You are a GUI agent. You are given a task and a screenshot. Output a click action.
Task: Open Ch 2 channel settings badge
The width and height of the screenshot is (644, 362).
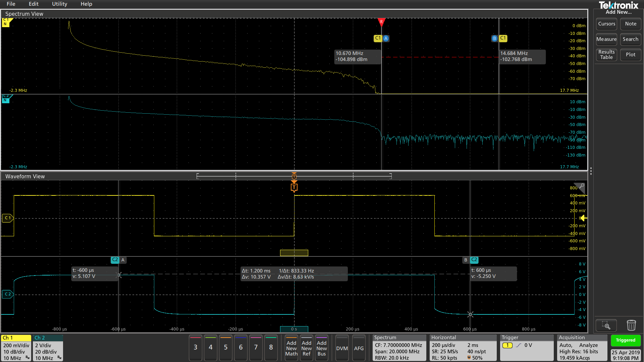[x=48, y=348]
